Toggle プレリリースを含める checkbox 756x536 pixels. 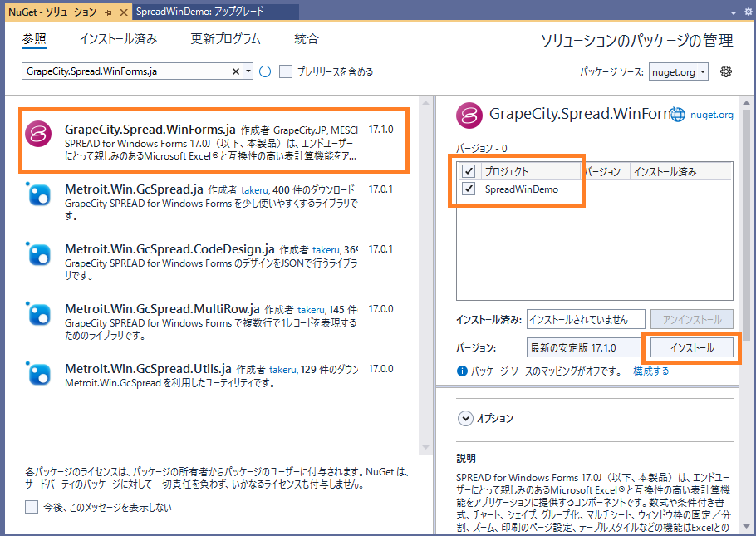tap(286, 72)
